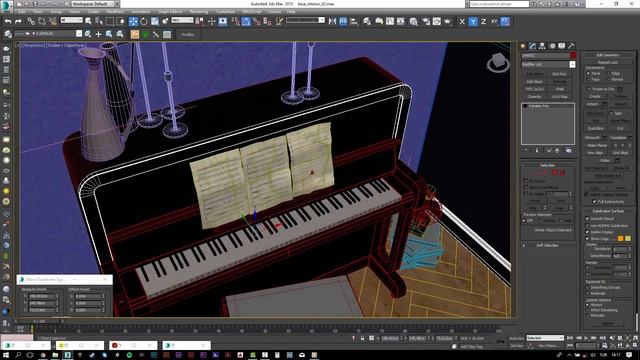This screenshot has width=640, height=360.
Task: Click the object color swatch beside name
Action: 573,56
